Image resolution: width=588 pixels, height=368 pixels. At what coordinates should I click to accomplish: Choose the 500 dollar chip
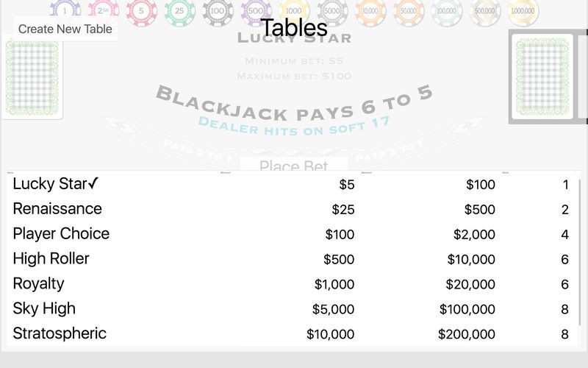pyautogui.click(x=256, y=10)
